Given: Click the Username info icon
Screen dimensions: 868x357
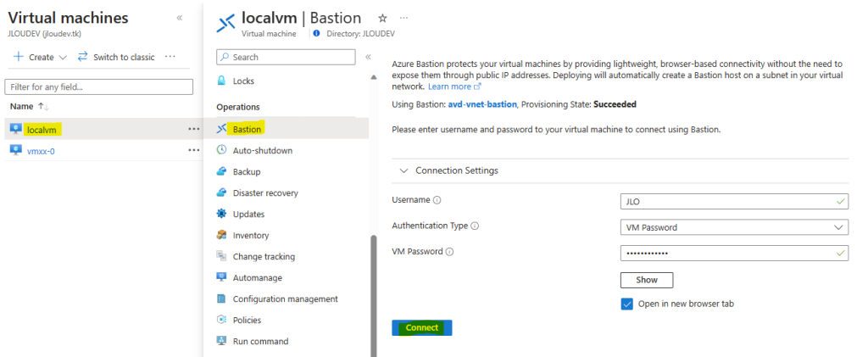Looking at the screenshot, I should pyautogui.click(x=437, y=200).
